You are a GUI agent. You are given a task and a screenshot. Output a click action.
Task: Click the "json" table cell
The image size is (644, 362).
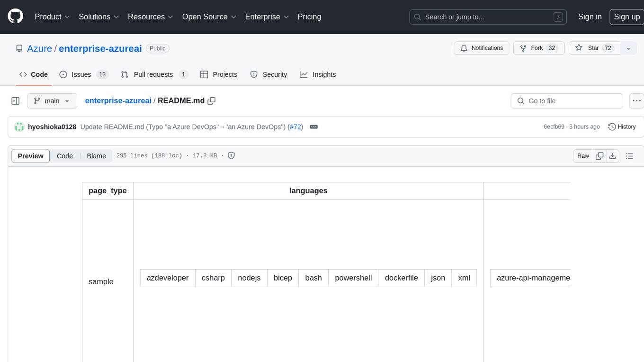[x=438, y=278]
